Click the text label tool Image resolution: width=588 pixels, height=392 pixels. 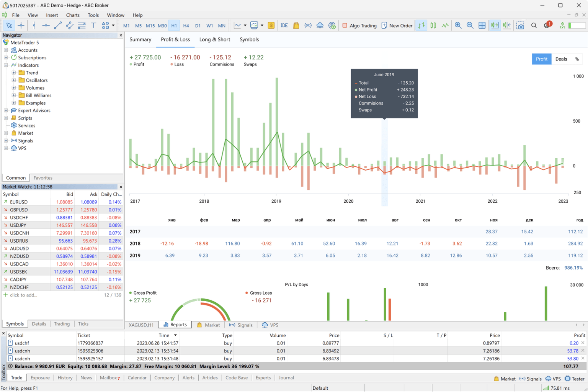pyautogui.click(x=93, y=25)
